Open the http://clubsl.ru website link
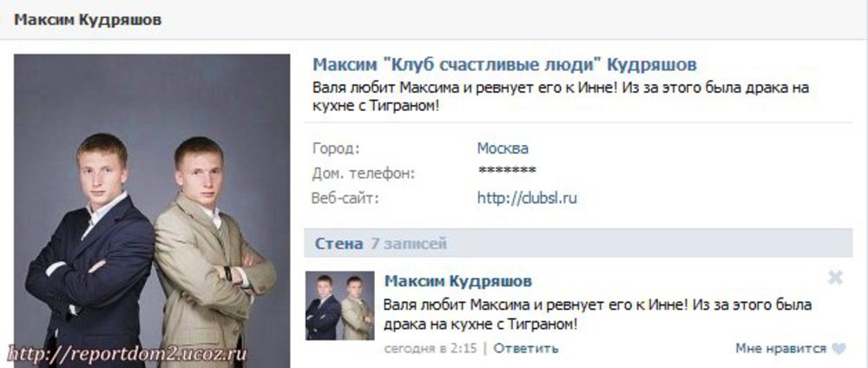 point(527,198)
